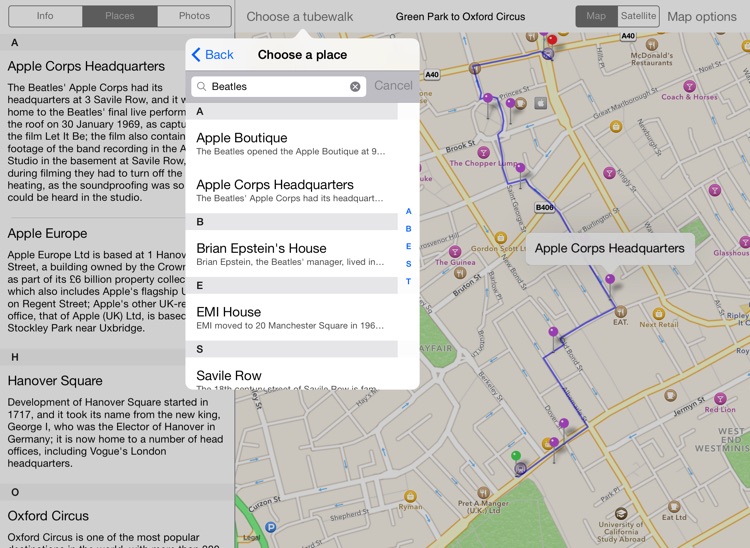Switch to the Places tab
Image resolution: width=750 pixels, height=548 pixels.
click(x=120, y=16)
